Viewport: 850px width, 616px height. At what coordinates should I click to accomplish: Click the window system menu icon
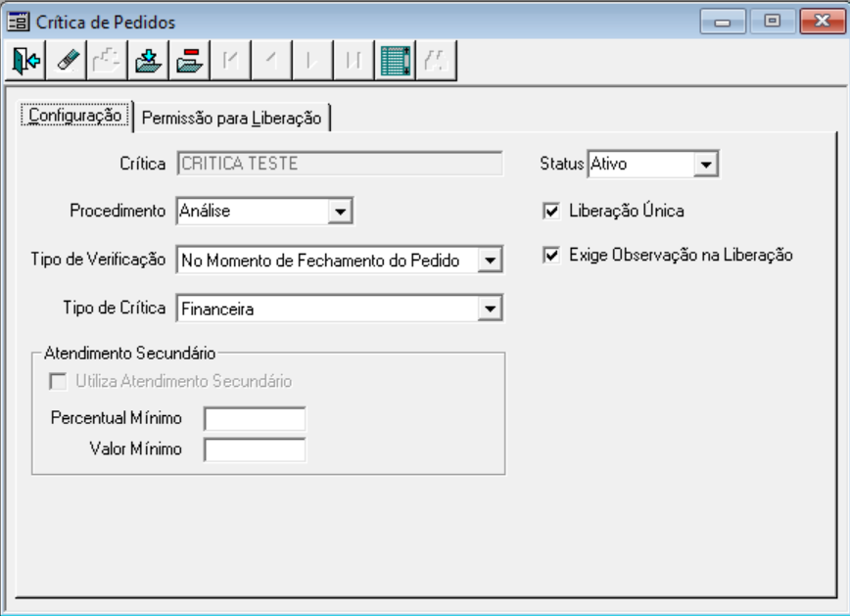pyautogui.click(x=19, y=23)
